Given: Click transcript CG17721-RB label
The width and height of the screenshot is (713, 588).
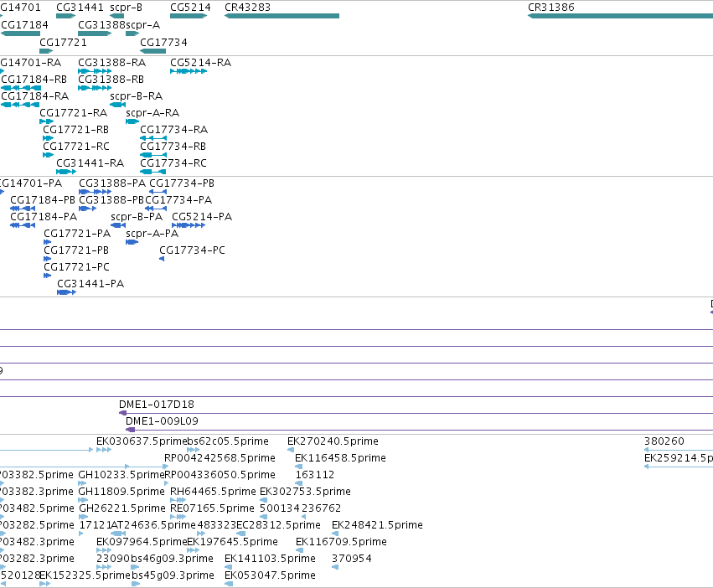Looking at the screenshot, I should click(x=76, y=130).
